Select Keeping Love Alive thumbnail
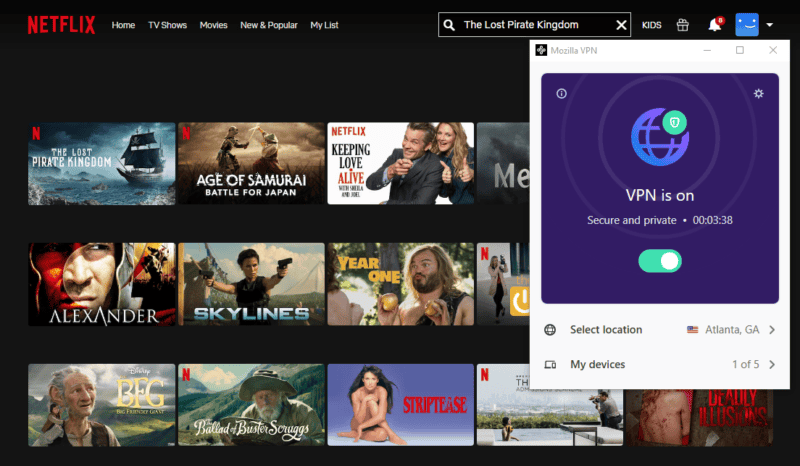This screenshot has width=800, height=466. (x=401, y=163)
